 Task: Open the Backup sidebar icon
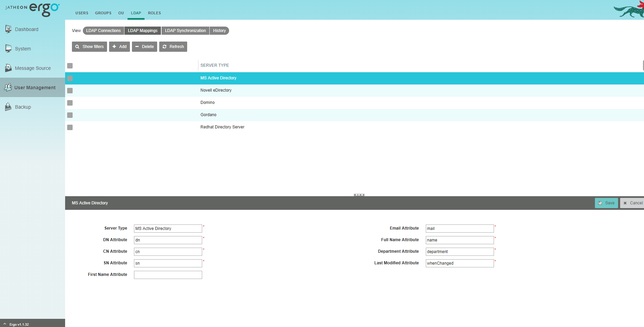8,107
